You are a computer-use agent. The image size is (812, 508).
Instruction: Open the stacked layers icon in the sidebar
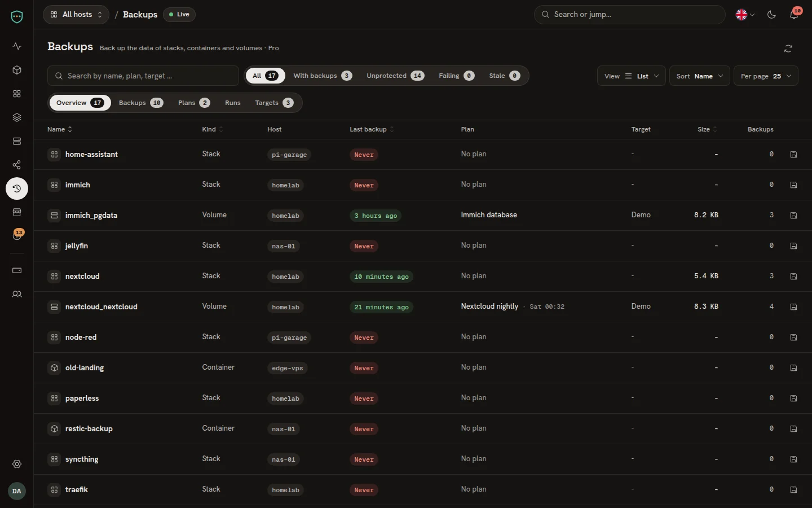click(x=17, y=117)
